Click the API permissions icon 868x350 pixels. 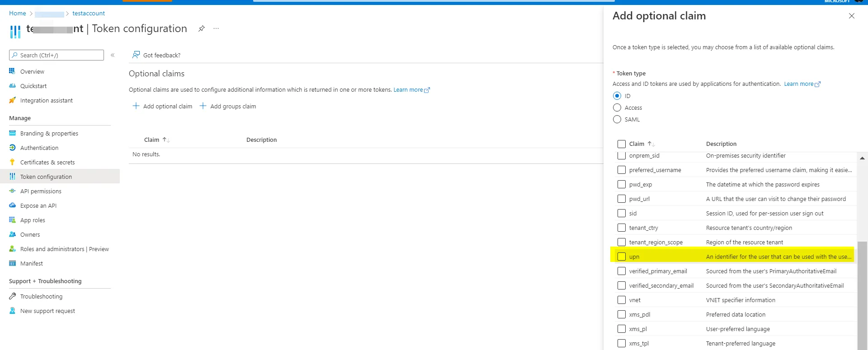12,191
